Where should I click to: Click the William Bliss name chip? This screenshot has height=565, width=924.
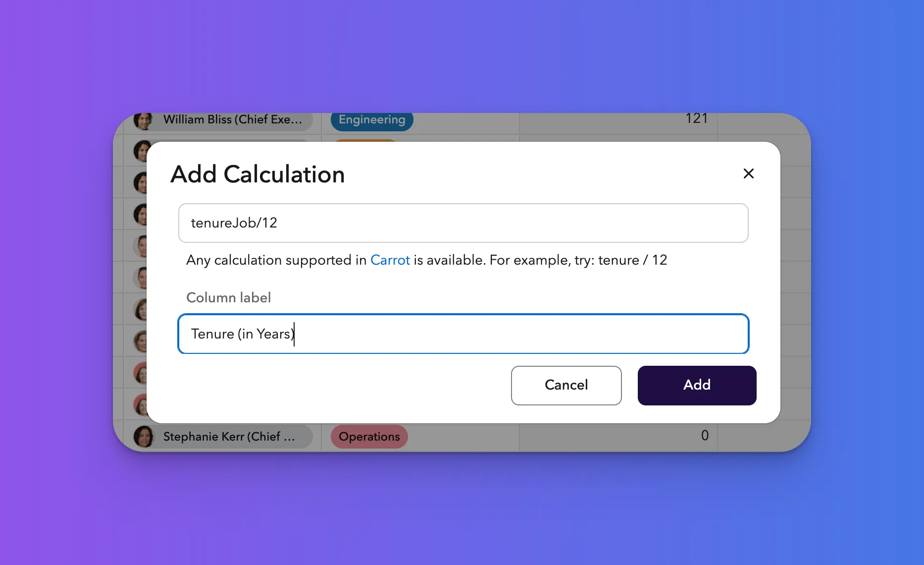tap(223, 120)
